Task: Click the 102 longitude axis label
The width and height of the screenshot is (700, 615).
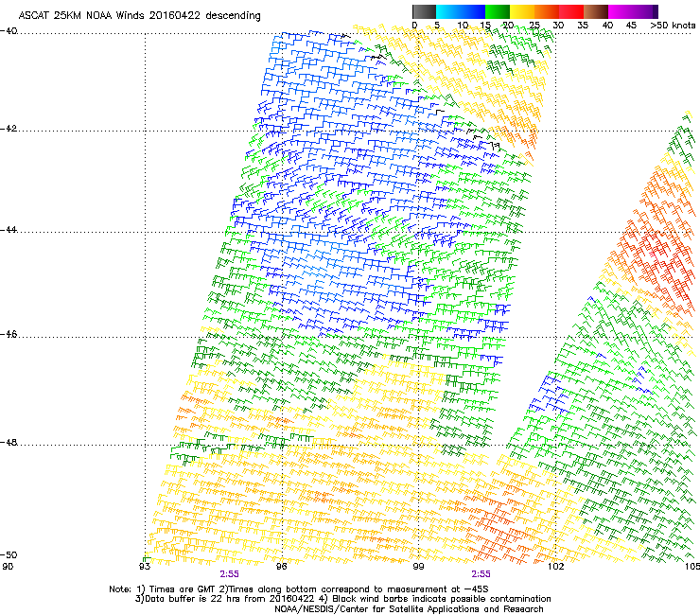Action: (x=556, y=567)
